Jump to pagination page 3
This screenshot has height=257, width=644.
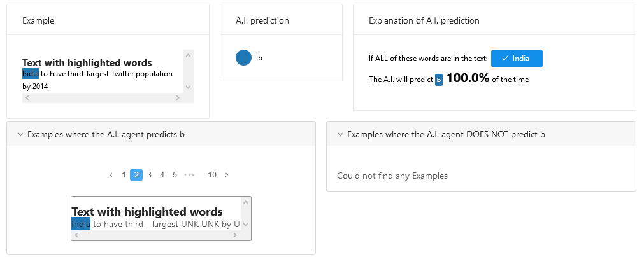tap(149, 175)
